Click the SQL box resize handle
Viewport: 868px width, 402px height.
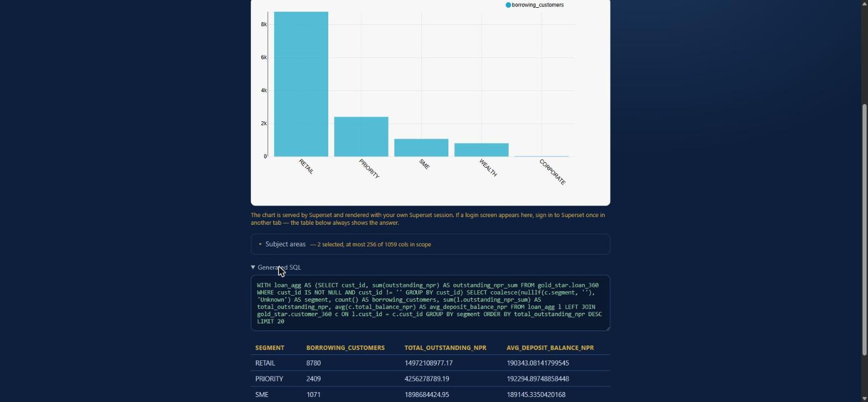(x=607, y=328)
